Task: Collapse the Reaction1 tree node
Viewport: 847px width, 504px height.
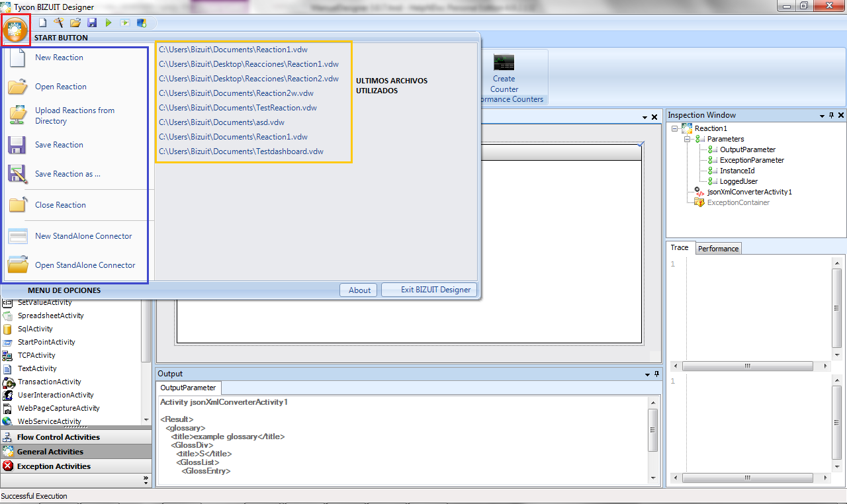Action: [674, 128]
